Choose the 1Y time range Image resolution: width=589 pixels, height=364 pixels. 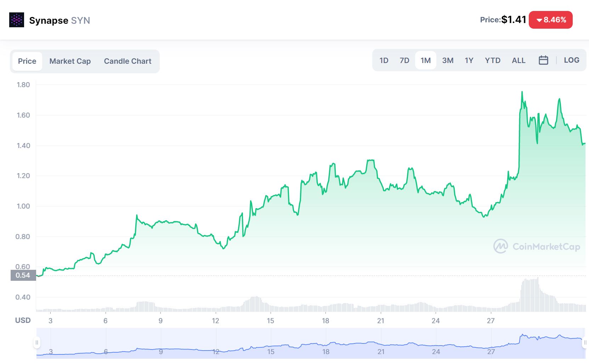pos(469,61)
